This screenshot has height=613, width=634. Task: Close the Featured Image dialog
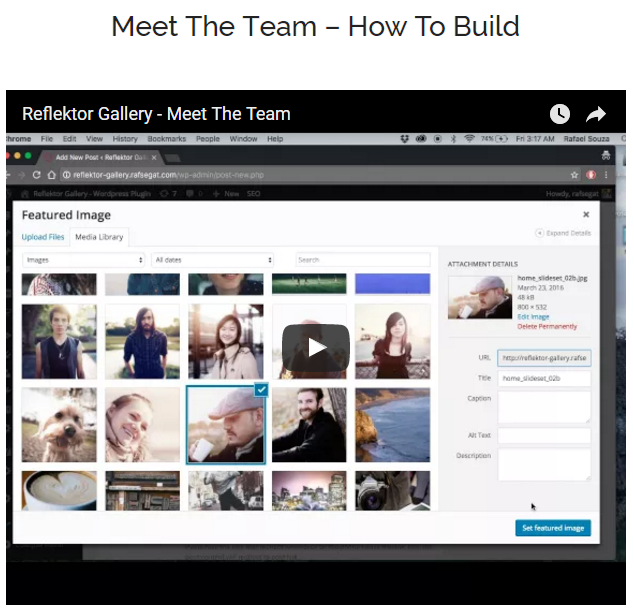click(586, 214)
